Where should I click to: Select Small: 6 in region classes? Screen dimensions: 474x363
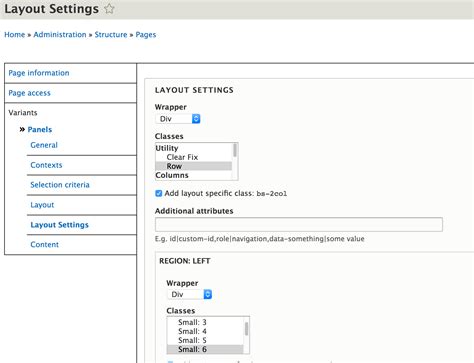pos(192,349)
